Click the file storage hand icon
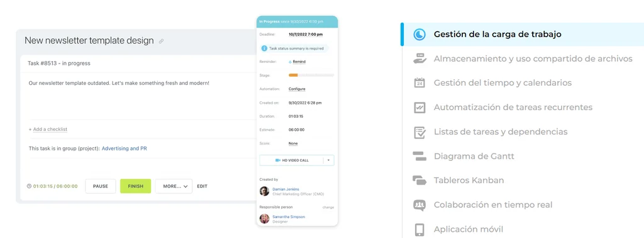Viewport: 644px width, 238px height. [x=419, y=59]
